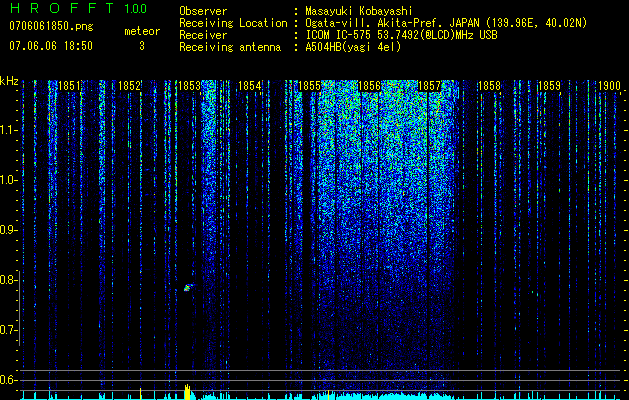Viewport: 629px width, 400px height.
Task: Click the 0.8 kHz axis label
Action: coord(8,280)
